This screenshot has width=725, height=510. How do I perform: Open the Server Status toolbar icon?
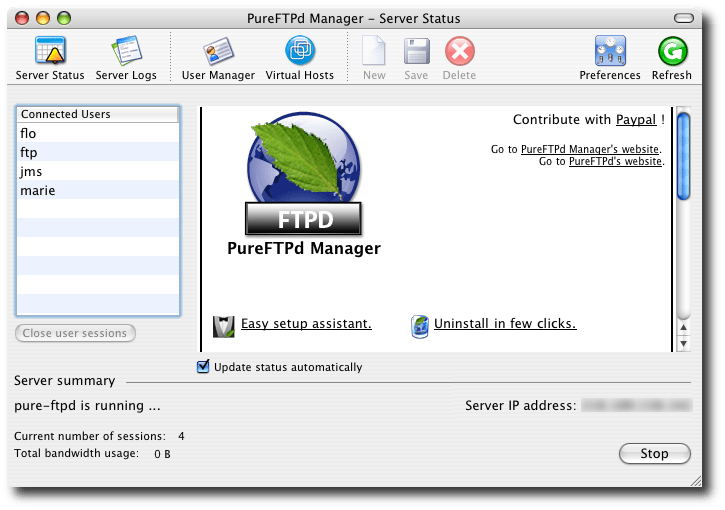pyautogui.click(x=50, y=51)
